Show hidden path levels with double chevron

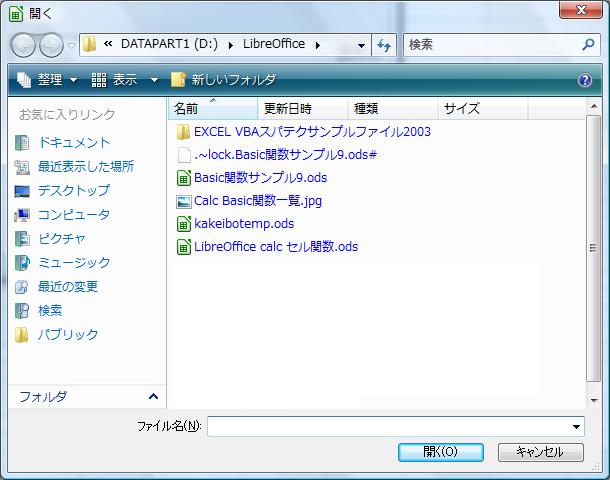click(x=108, y=44)
